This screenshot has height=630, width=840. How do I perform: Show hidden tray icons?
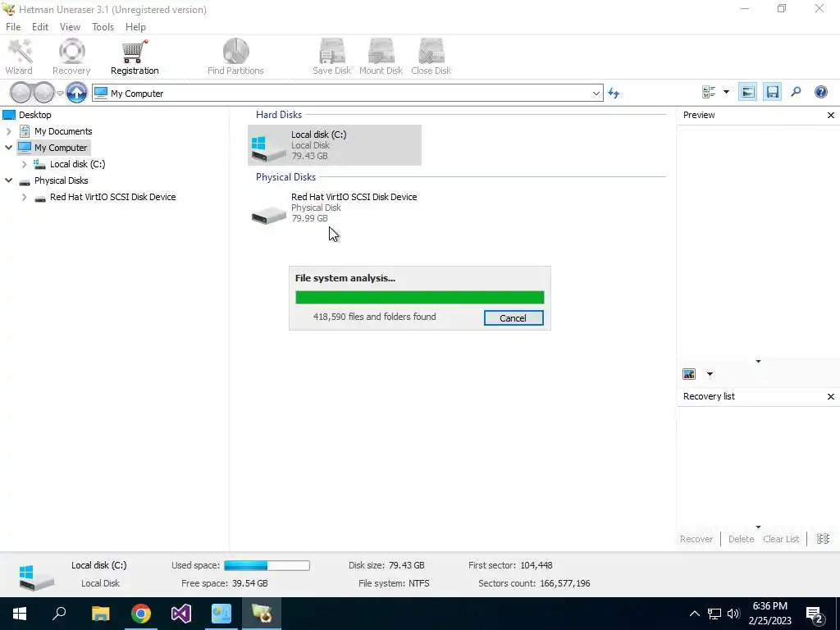[x=694, y=614]
